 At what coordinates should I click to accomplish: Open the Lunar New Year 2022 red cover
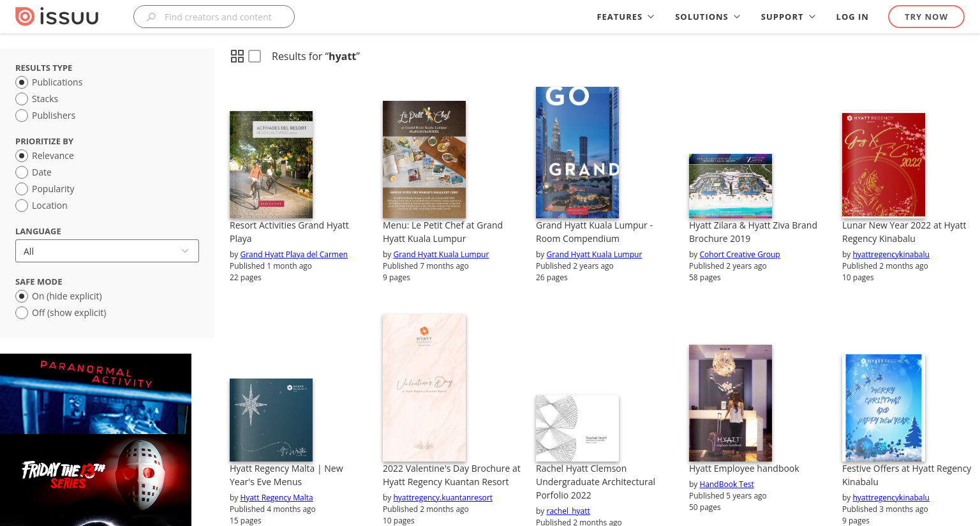point(884,165)
